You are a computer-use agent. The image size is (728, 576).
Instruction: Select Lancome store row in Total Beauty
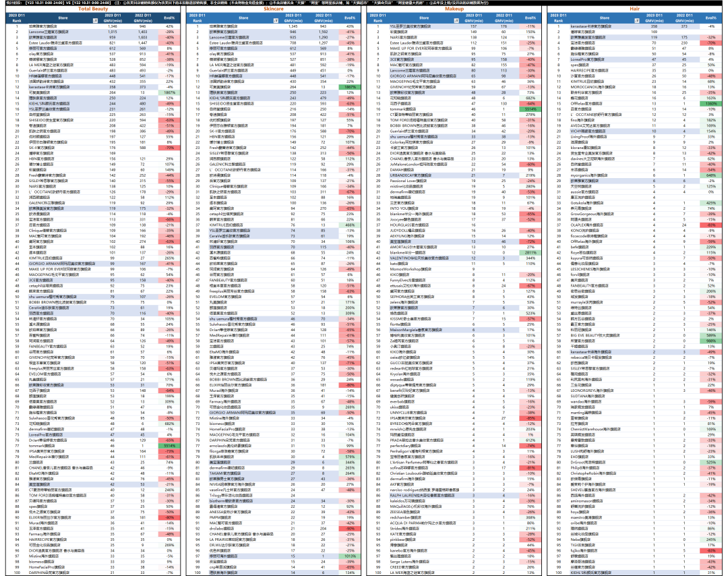click(x=49, y=32)
